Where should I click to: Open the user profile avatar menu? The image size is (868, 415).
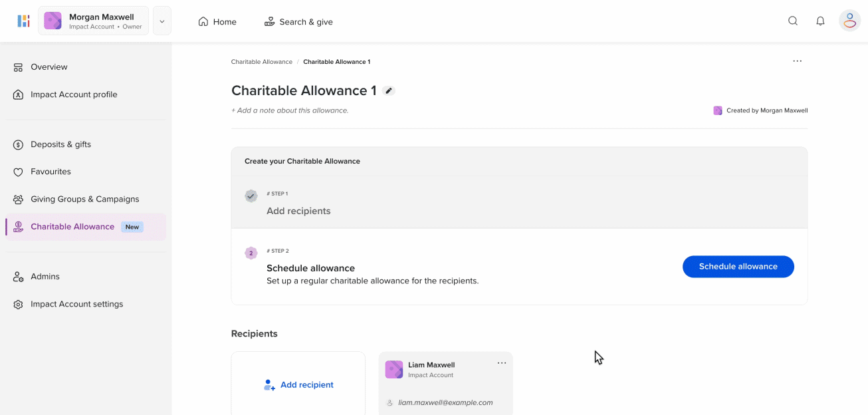pos(849,21)
